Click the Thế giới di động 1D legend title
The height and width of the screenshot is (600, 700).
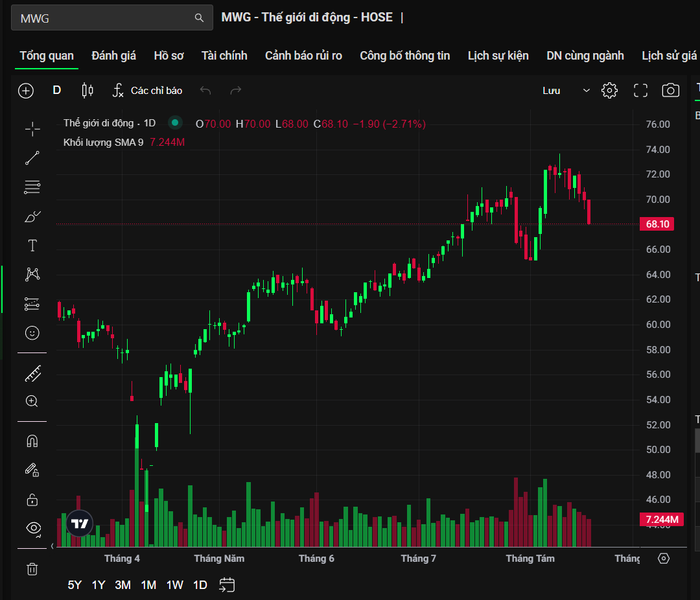[x=110, y=123]
